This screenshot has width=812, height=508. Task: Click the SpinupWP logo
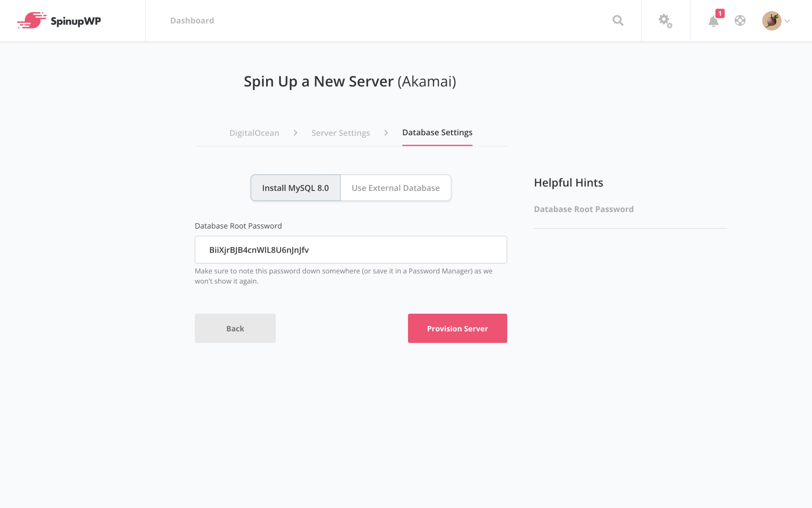click(x=59, y=21)
